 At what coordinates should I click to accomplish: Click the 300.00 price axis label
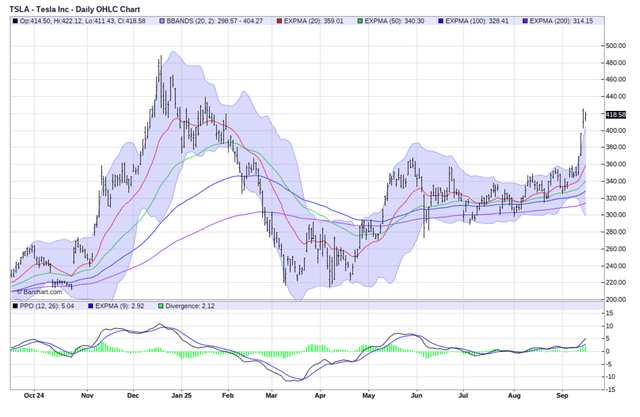616,215
